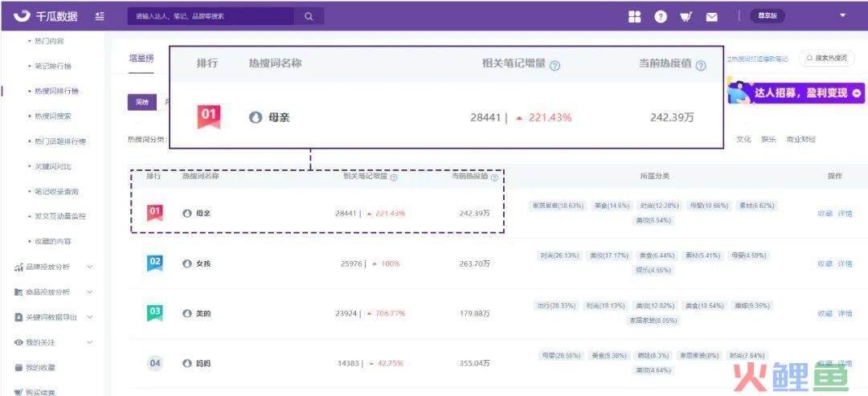Click the 家居家装(18.63%) tag
The width and height of the screenshot is (868, 396).
tap(558, 205)
